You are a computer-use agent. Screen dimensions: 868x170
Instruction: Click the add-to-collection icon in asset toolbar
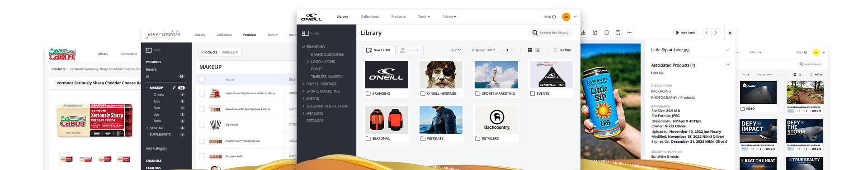618,33
